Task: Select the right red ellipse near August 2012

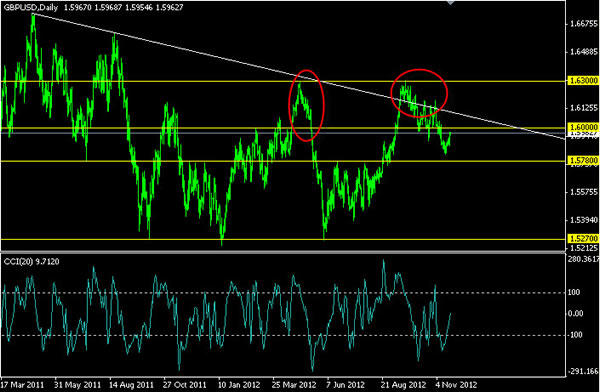Action: (419, 93)
